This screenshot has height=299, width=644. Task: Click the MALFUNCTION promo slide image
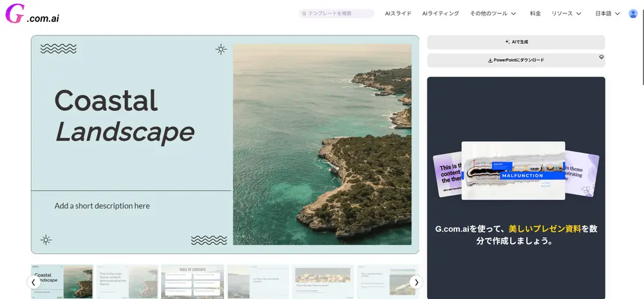point(513,171)
